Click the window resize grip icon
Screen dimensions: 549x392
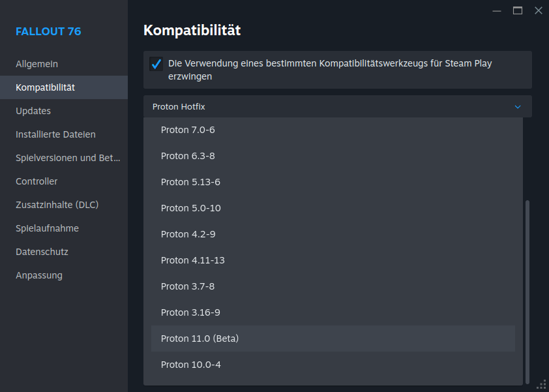[541, 384]
